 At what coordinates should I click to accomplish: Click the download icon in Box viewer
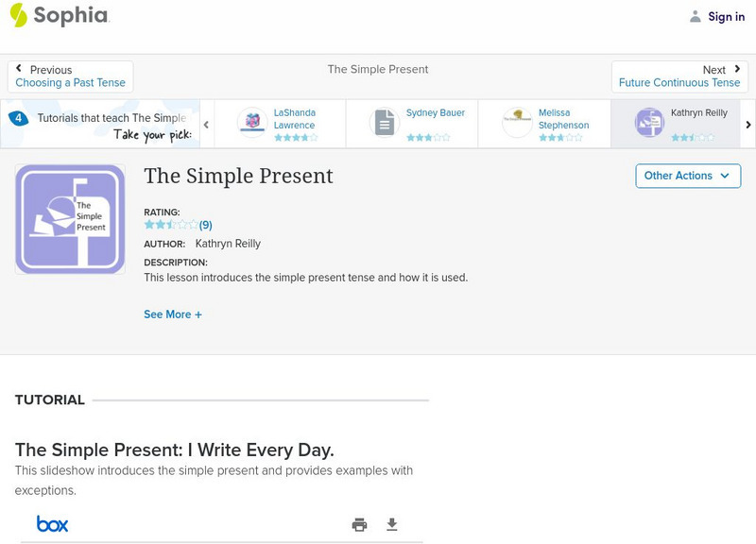(x=392, y=525)
